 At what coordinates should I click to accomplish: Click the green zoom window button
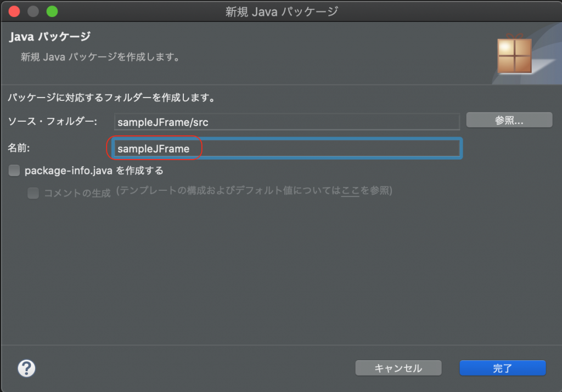[52, 11]
